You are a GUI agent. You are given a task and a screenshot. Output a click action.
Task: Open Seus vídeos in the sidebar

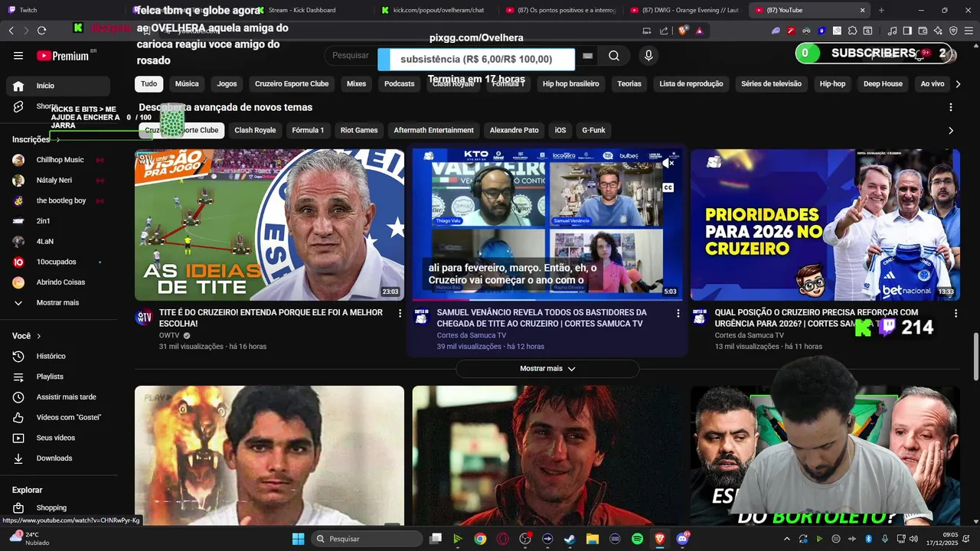pos(58,438)
